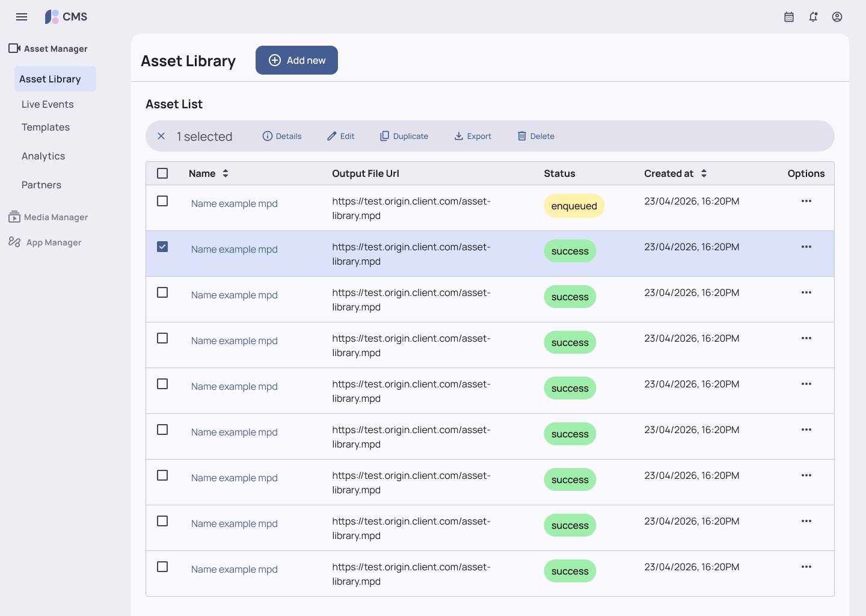The width and height of the screenshot is (866, 616).
Task: Open three-dot options for third row
Action: click(x=806, y=292)
